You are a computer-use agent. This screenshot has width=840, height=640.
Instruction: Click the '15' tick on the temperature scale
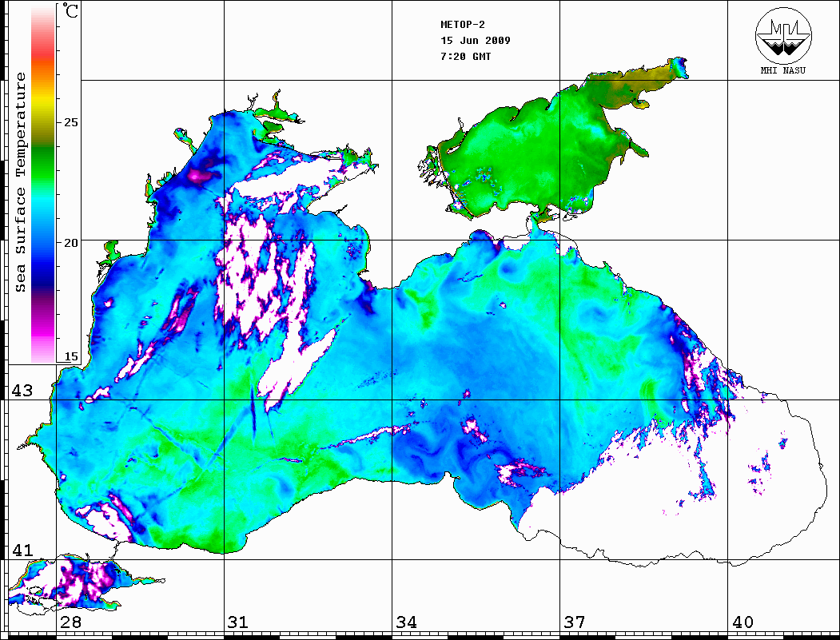70,356
